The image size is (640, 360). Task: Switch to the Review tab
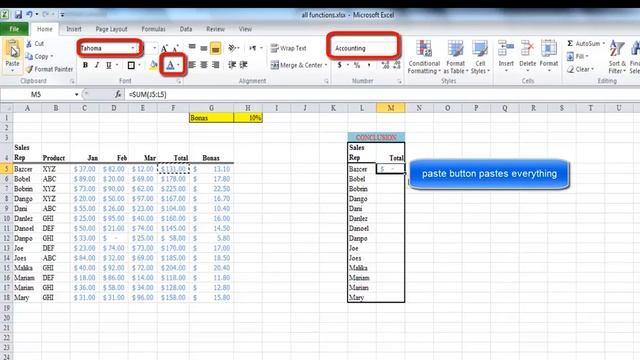216,29
